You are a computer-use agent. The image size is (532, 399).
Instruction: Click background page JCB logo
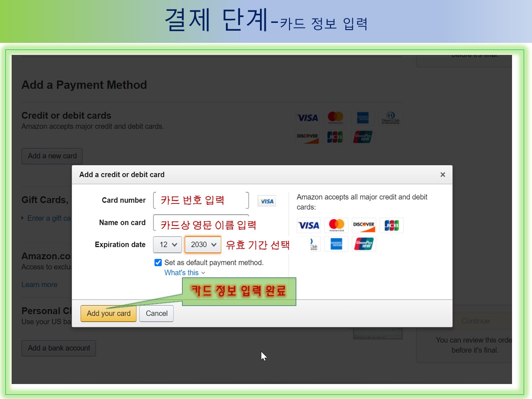tap(335, 136)
